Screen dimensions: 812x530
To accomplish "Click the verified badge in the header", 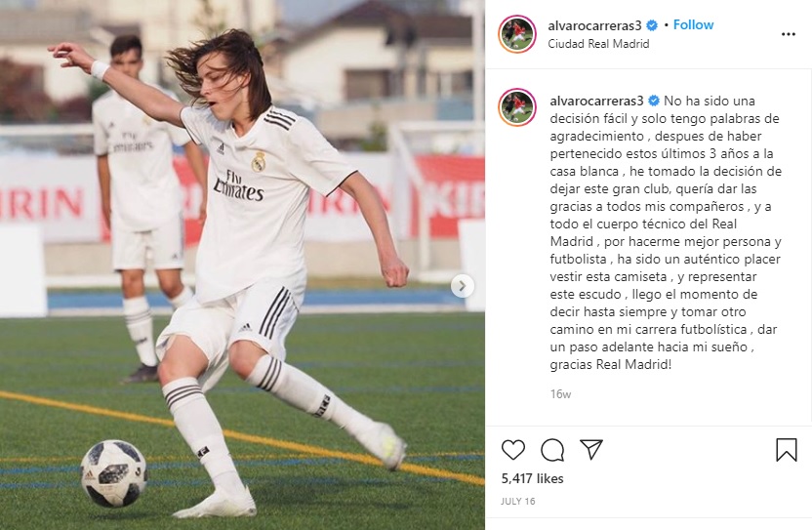I will coord(652,25).
